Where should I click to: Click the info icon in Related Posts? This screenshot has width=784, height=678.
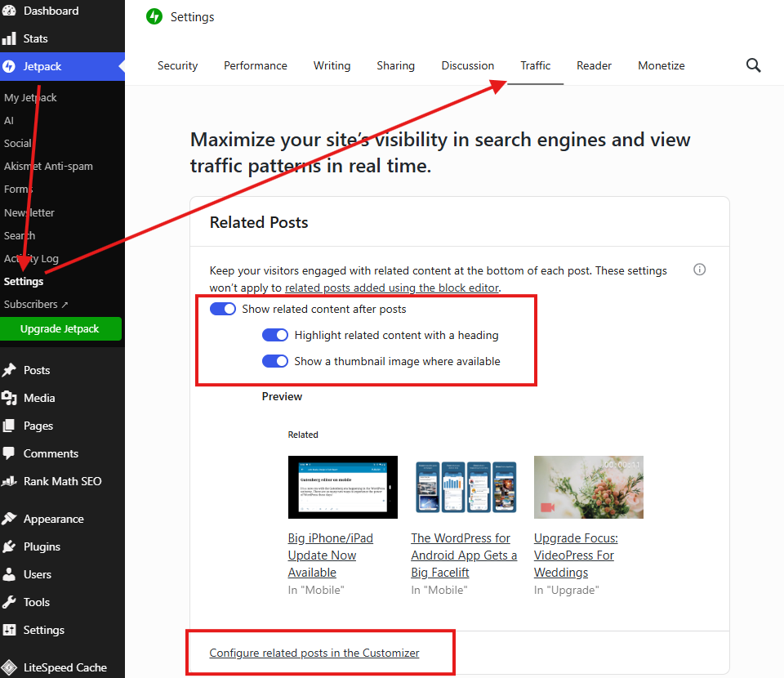[x=700, y=270]
